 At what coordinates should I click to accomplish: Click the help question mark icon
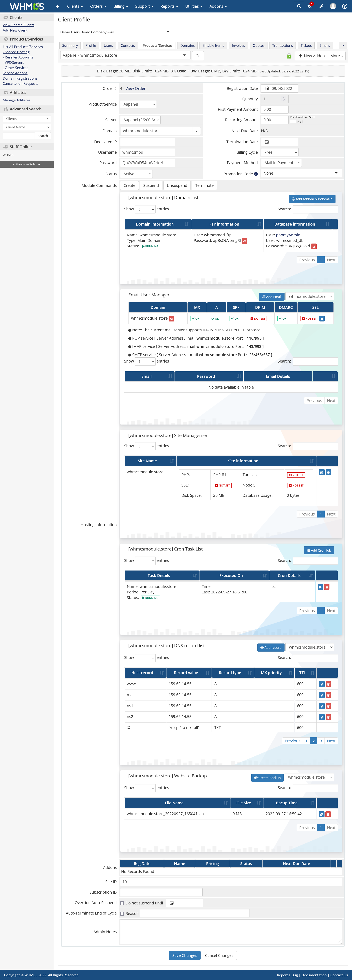click(x=344, y=6)
